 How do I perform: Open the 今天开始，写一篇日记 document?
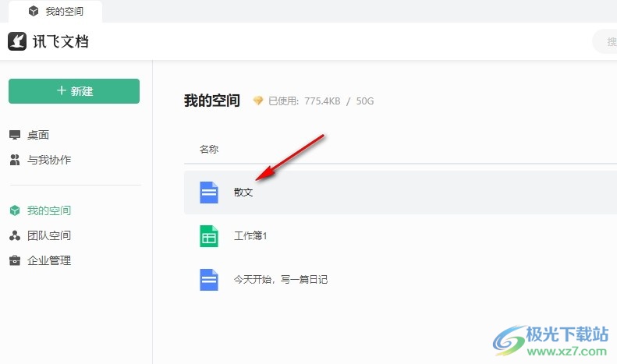281,280
